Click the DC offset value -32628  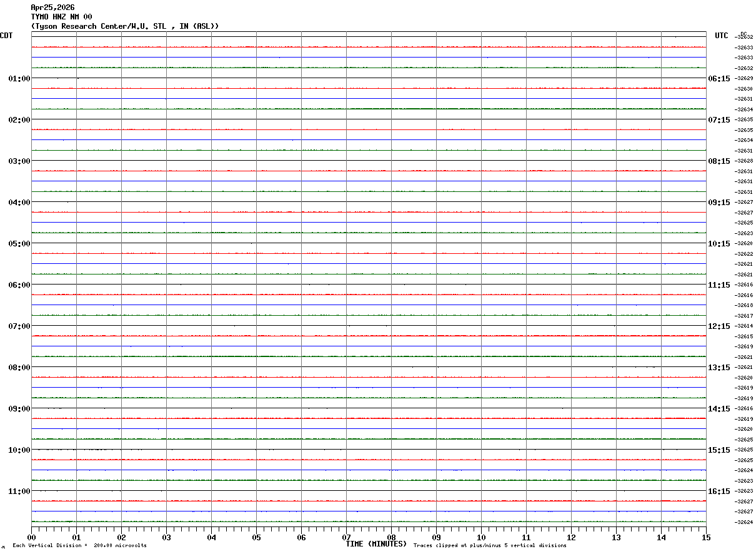click(x=744, y=161)
